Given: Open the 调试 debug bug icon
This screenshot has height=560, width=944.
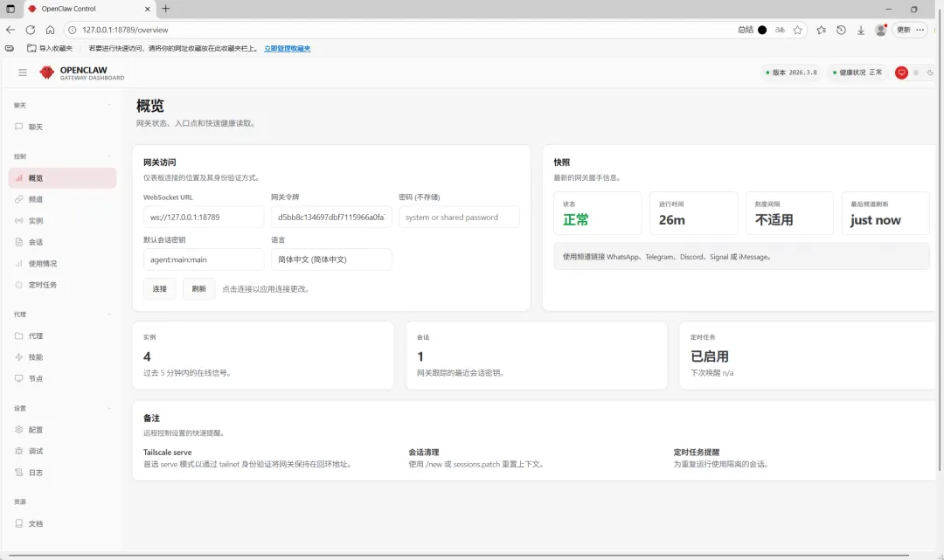Looking at the screenshot, I should [x=18, y=451].
